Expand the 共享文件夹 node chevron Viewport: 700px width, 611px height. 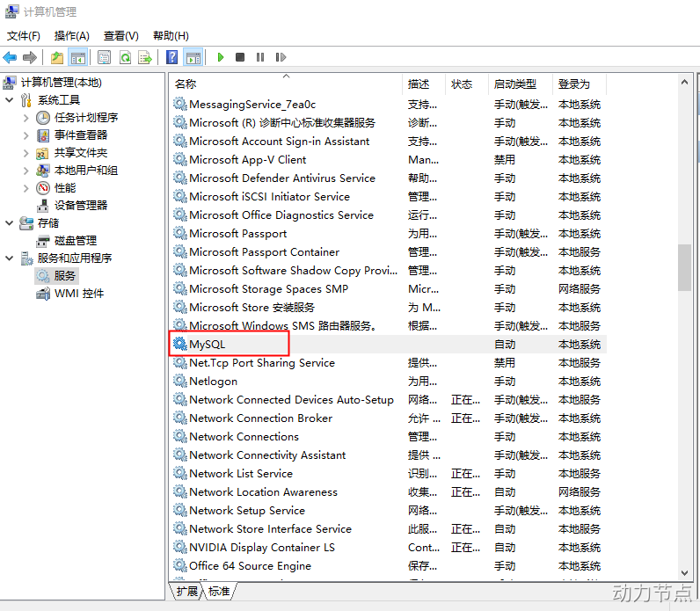pos(26,153)
